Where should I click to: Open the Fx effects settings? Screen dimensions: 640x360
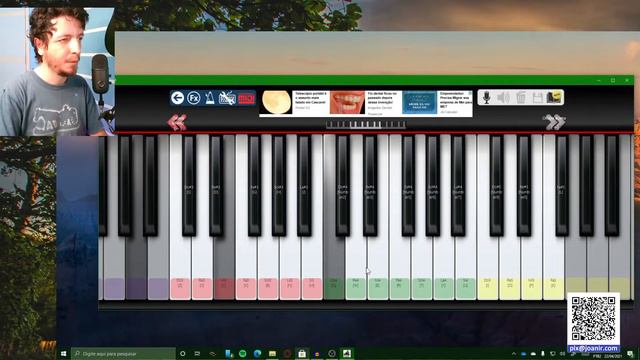(193, 98)
